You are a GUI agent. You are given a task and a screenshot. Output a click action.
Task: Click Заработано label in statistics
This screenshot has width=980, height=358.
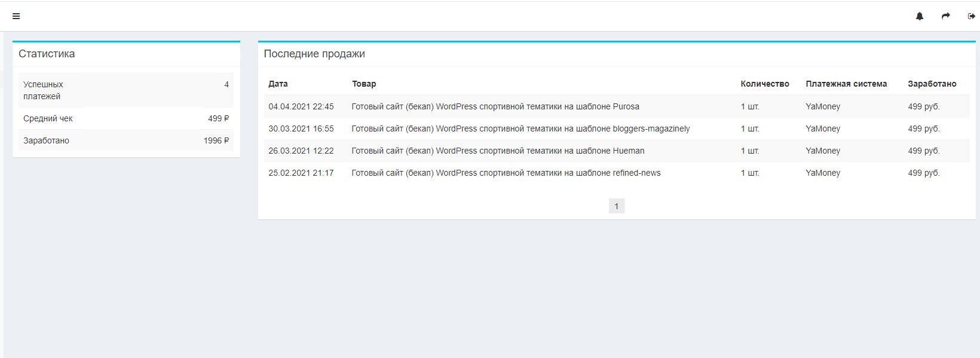pos(46,140)
